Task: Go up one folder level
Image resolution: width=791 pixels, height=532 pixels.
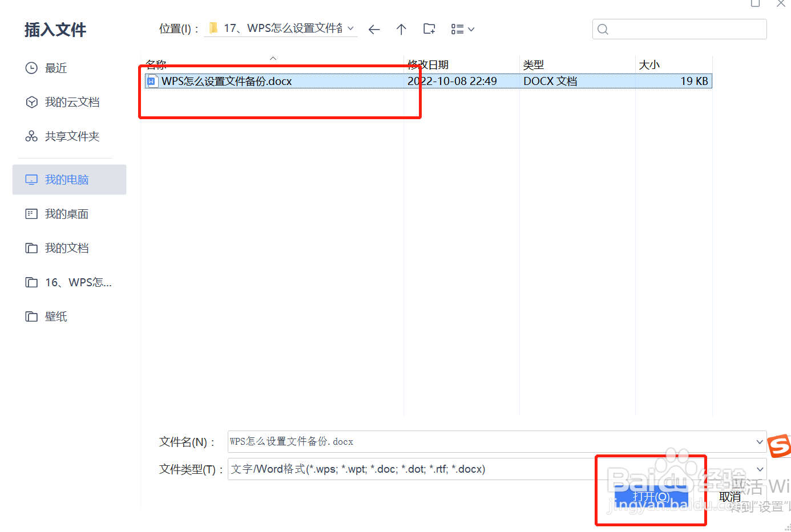Action: [401, 29]
